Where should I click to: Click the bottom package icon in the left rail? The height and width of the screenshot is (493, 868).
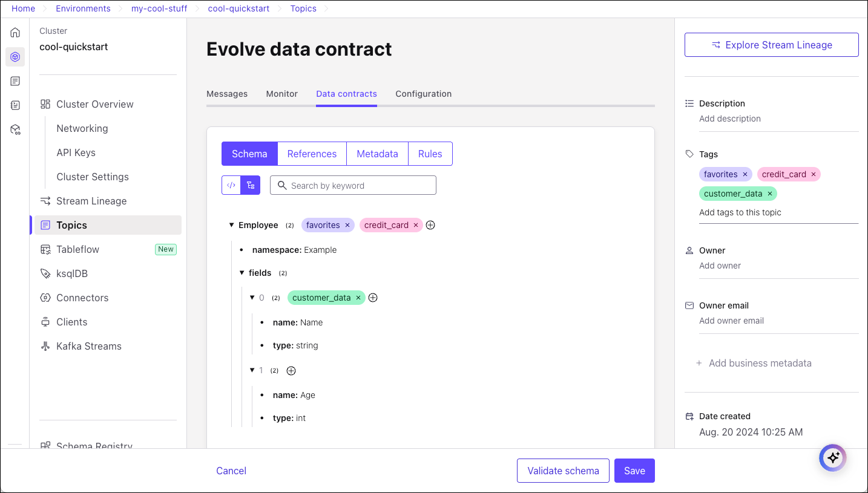pyautogui.click(x=15, y=129)
